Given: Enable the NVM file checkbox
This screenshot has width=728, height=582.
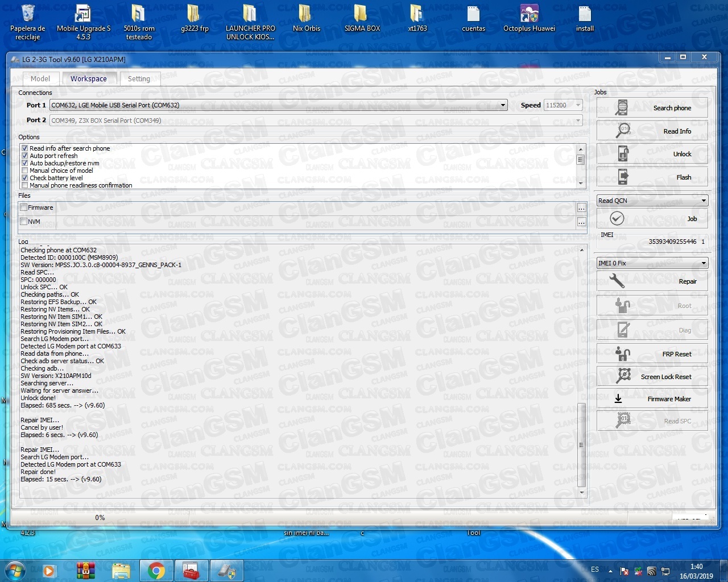Looking at the screenshot, I should pyautogui.click(x=24, y=222).
